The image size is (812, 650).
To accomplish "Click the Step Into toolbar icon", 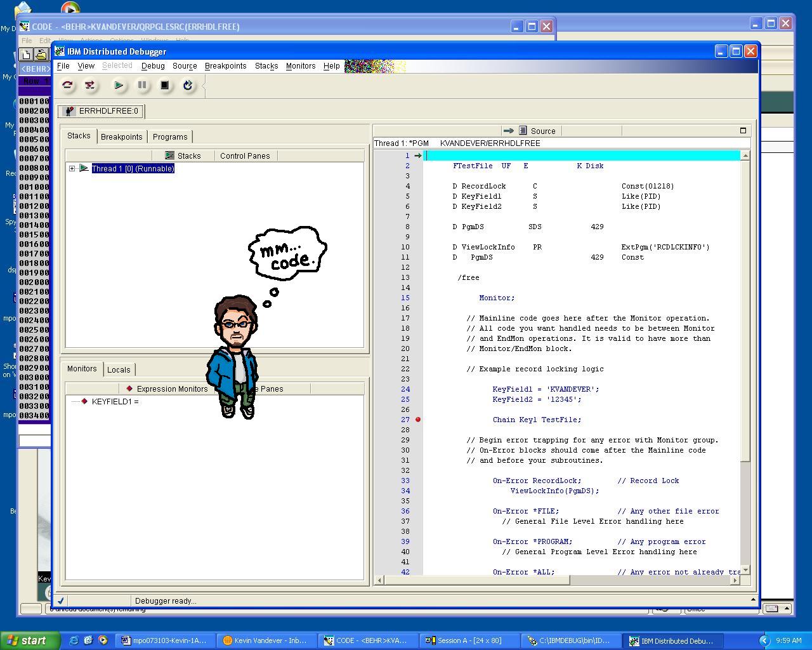I will tap(89, 85).
